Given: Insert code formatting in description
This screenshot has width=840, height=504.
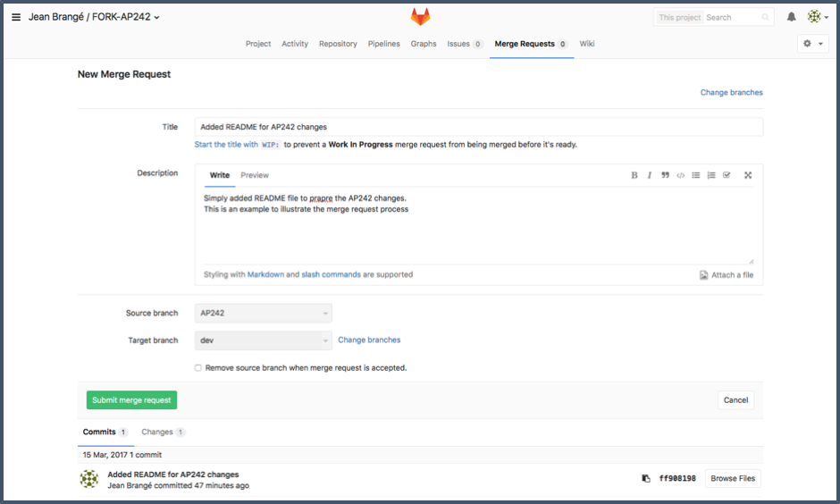Looking at the screenshot, I should pyautogui.click(x=680, y=175).
